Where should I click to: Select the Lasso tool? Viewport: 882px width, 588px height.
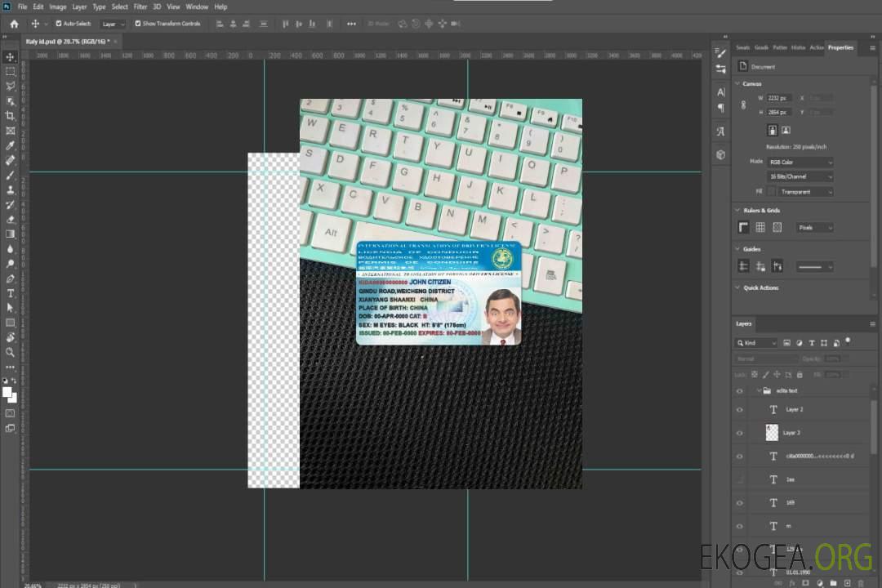11,86
